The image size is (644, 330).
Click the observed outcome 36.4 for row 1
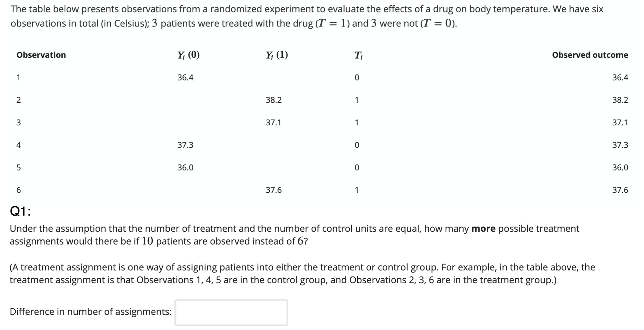pyautogui.click(x=620, y=77)
